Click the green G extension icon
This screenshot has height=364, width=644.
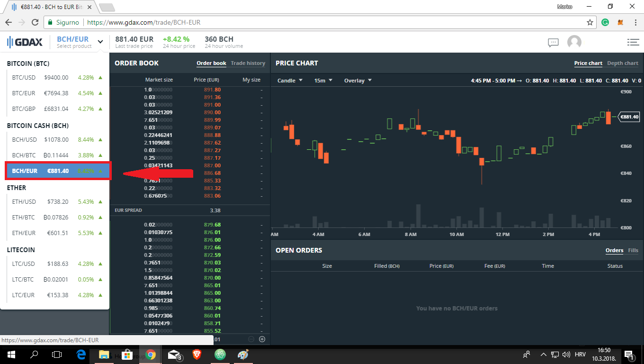[x=605, y=22]
